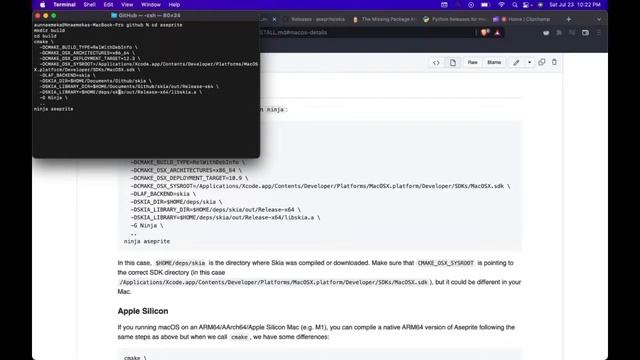Click the calendar widget icon in menu bar
640x360 pixels.
[x=444, y=5]
